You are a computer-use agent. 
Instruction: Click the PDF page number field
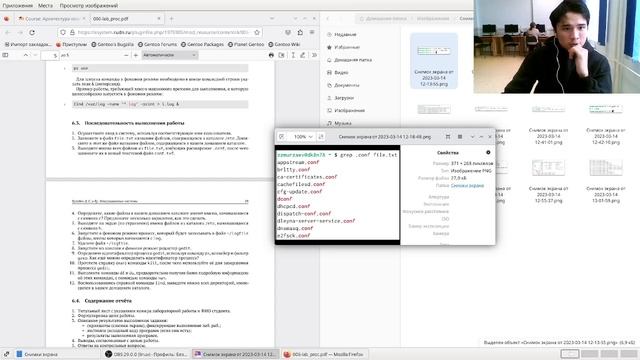tap(50, 55)
